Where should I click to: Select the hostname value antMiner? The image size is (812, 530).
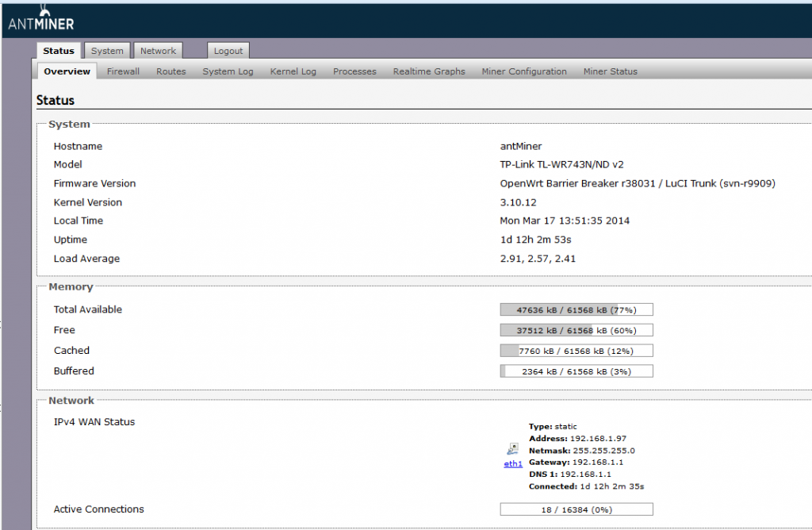pos(521,146)
